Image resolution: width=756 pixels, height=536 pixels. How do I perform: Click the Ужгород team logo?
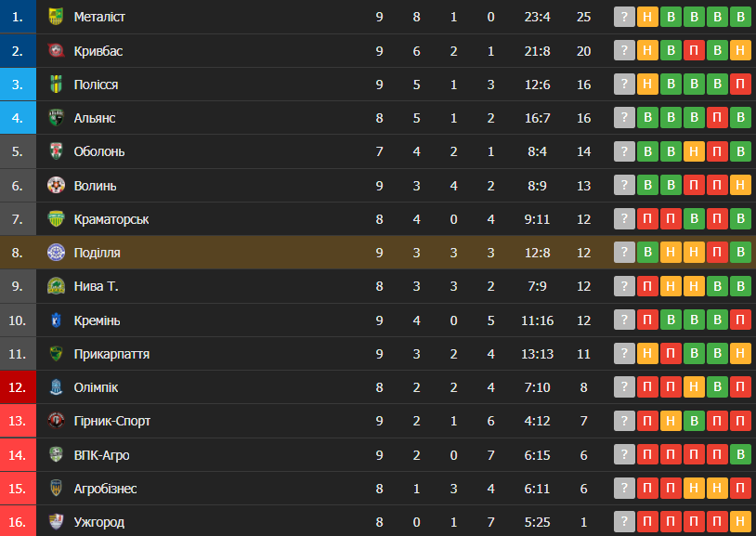tap(56, 522)
